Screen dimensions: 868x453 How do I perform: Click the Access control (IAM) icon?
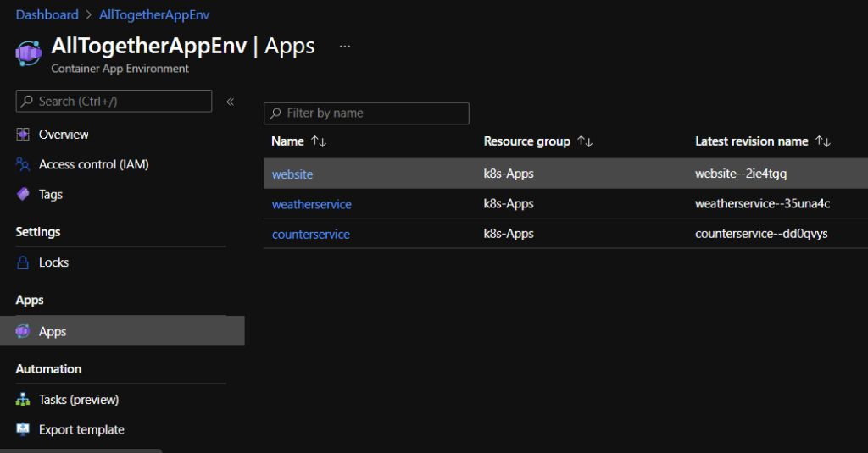(23, 164)
